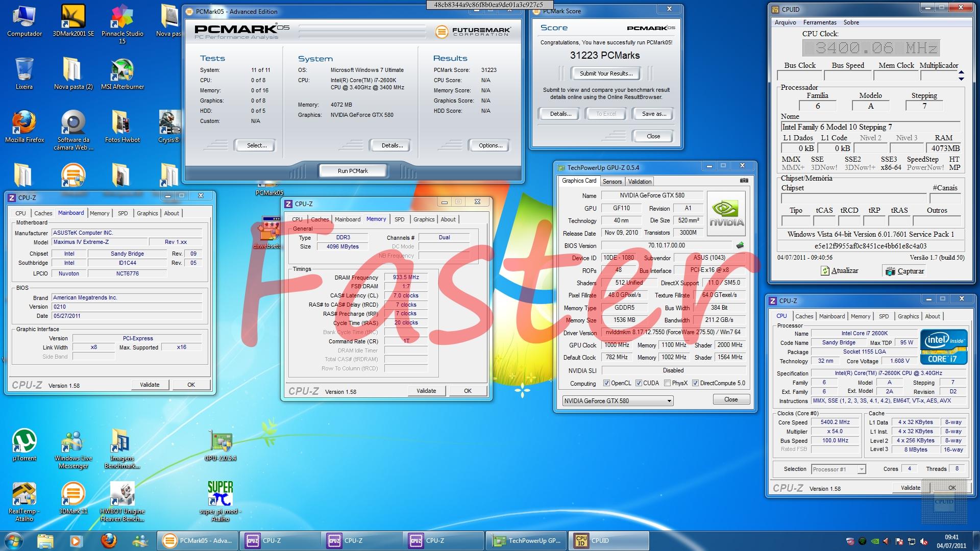Open µTorrent desktop shortcut

pos(24,445)
